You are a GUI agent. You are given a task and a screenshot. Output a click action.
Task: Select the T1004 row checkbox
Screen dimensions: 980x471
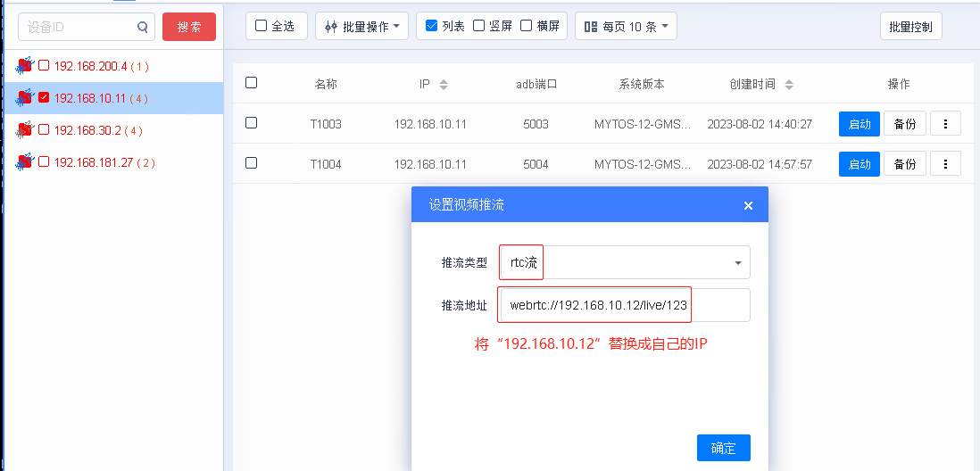point(252,163)
